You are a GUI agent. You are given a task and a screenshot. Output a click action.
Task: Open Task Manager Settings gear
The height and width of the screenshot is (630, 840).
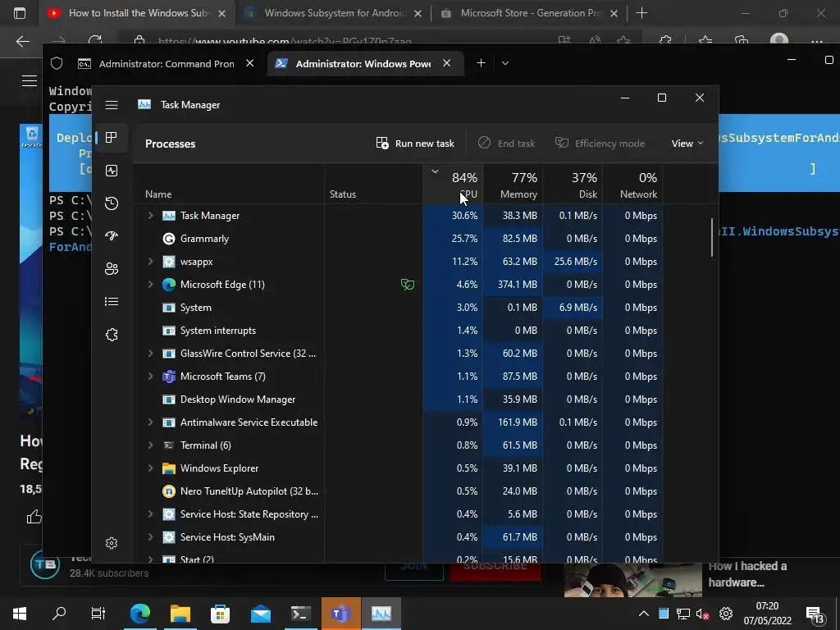point(112,543)
